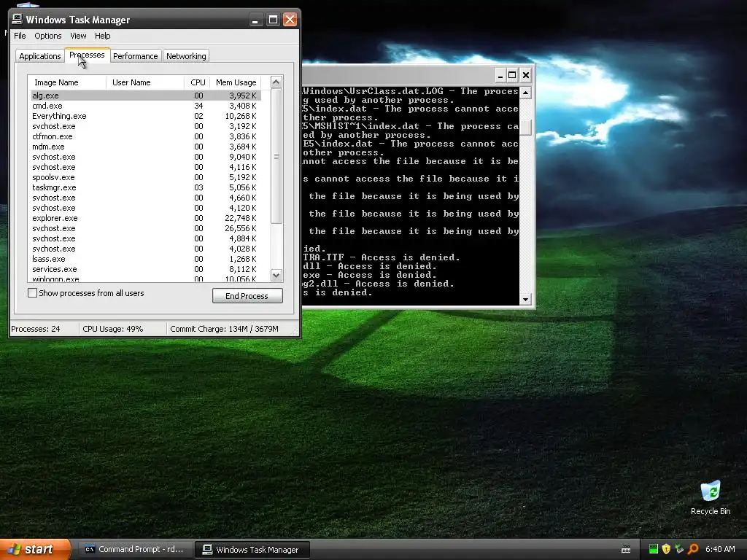The image size is (747, 560).
Task: Sort by the User Name column header
Action: (x=145, y=82)
